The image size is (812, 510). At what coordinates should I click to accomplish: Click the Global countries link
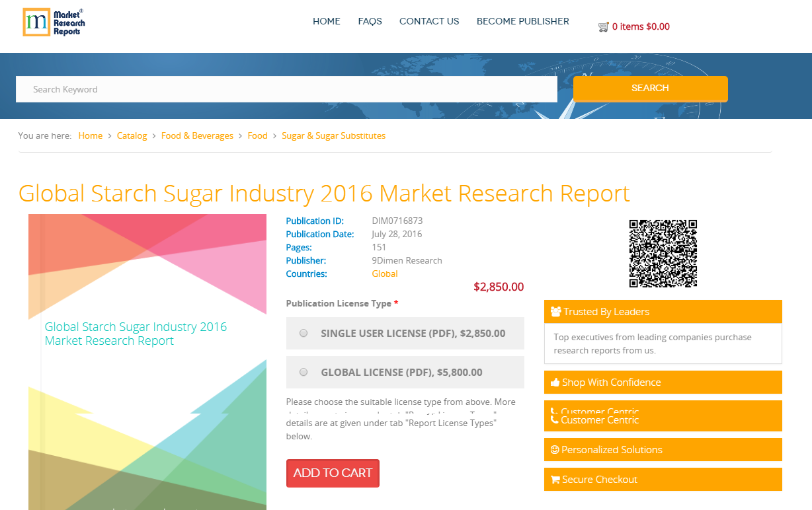(x=384, y=273)
